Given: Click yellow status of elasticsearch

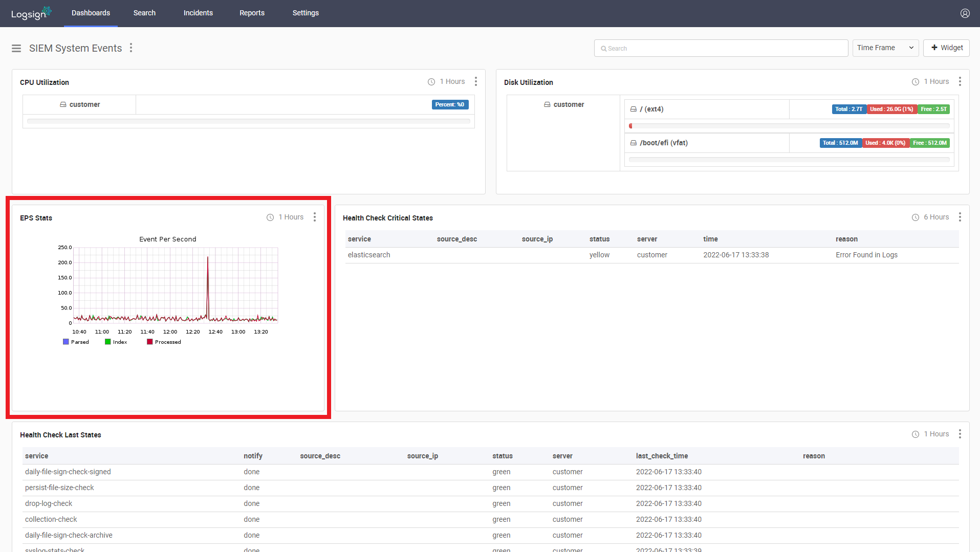Looking at the screenshot, I should (x=599, y=255).
